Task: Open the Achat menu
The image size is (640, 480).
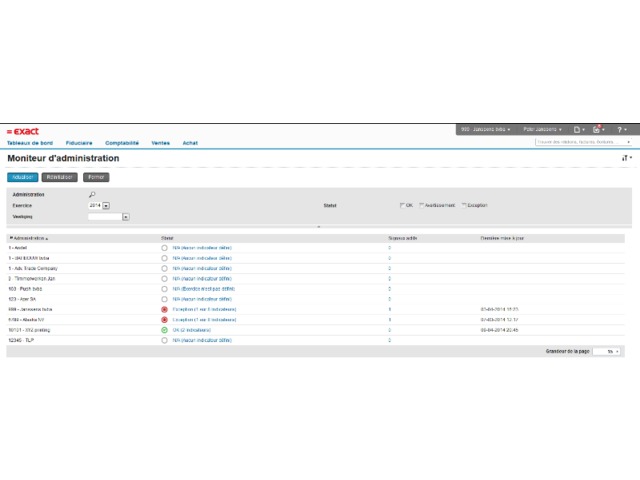Action: [x=190, y=143]
